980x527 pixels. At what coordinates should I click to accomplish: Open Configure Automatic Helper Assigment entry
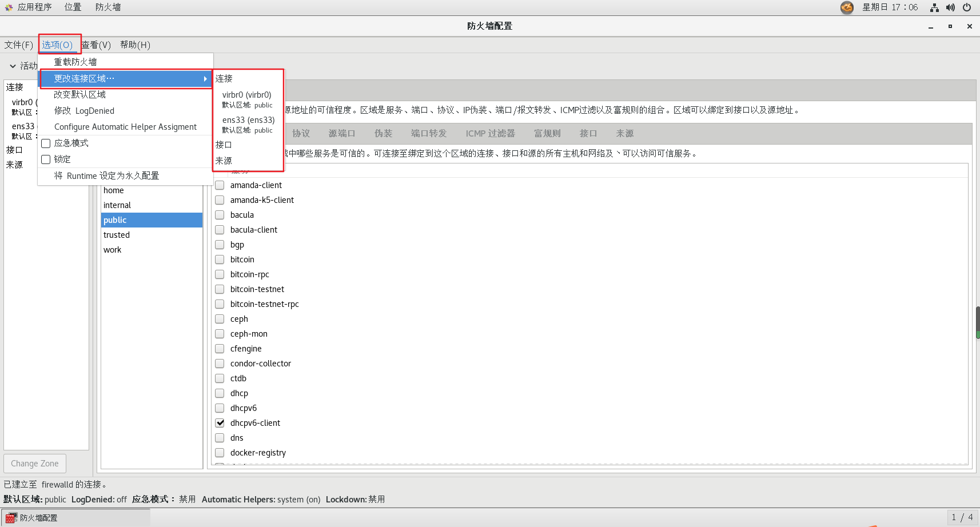pyautogui.click(x=125, y=127)
